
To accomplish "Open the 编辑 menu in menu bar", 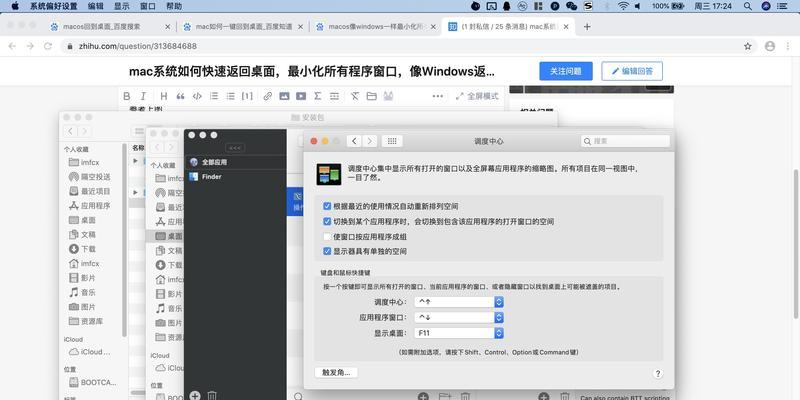I will [x=95, y=6].
